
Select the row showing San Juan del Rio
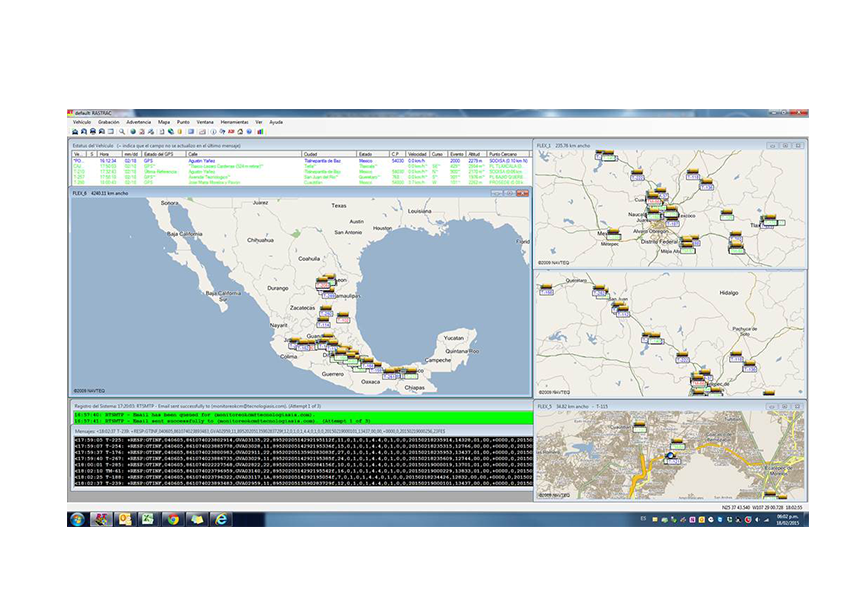(x=301, y=177)
